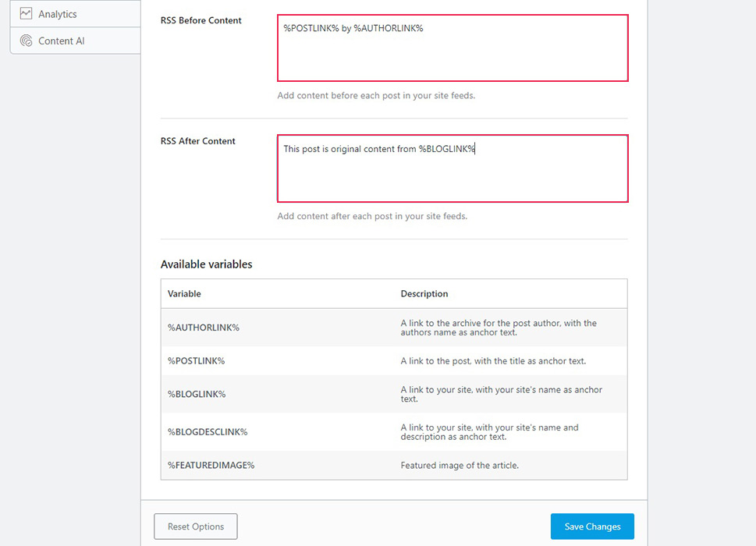Select the %AUTHORLINK% variable cell
This screenshot has width=756, height=546.
(204, 328)
